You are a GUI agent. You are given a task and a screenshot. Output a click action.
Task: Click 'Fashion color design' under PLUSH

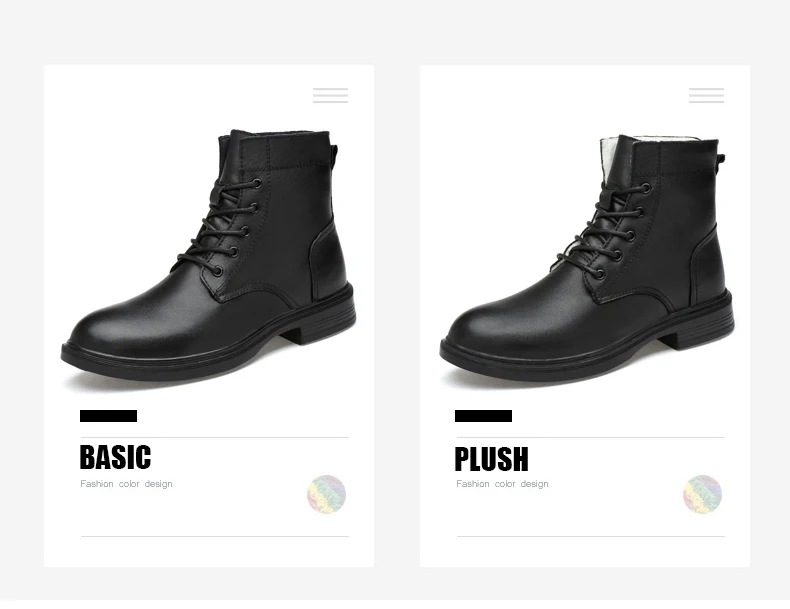pyautogui.click(x=502, y=484)
